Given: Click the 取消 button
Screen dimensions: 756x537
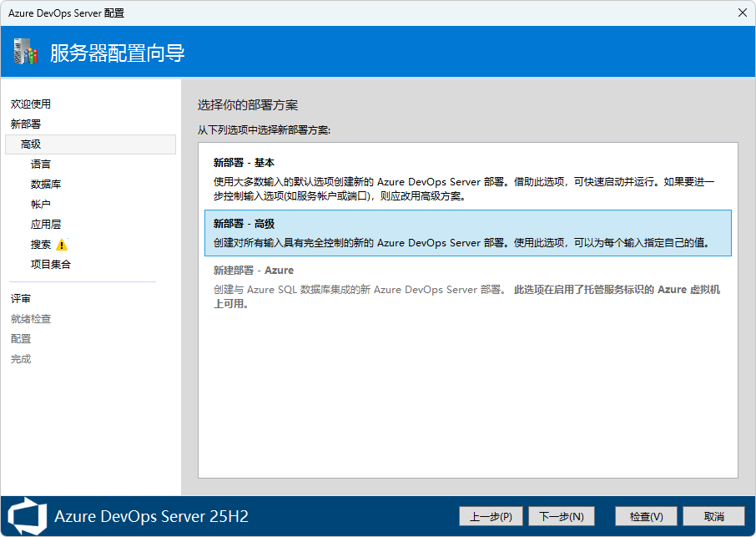Looking at the screenshot, I should pyautogui.click(x=713, y=516).
